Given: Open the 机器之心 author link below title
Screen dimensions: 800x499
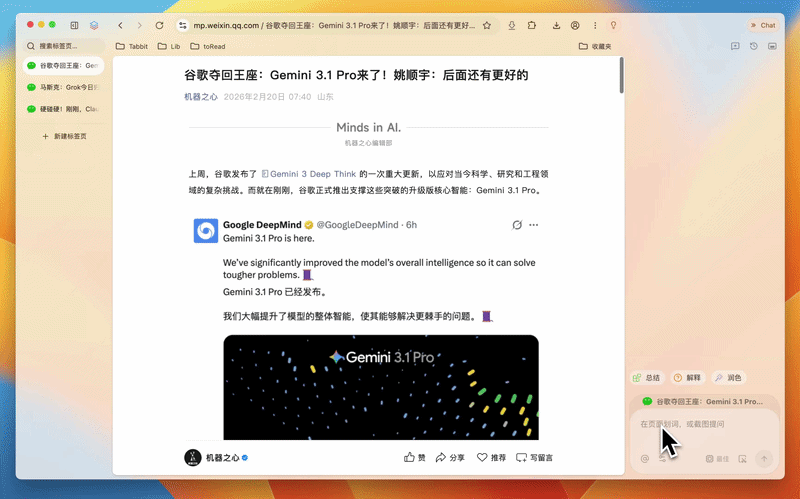Looking at the screenshot, I should click(201, 97).
